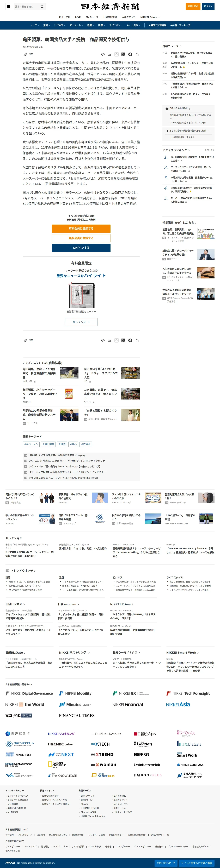
Task: Open the NIKKEI Prime dropdown in header
Action: [x=150, y=17]
